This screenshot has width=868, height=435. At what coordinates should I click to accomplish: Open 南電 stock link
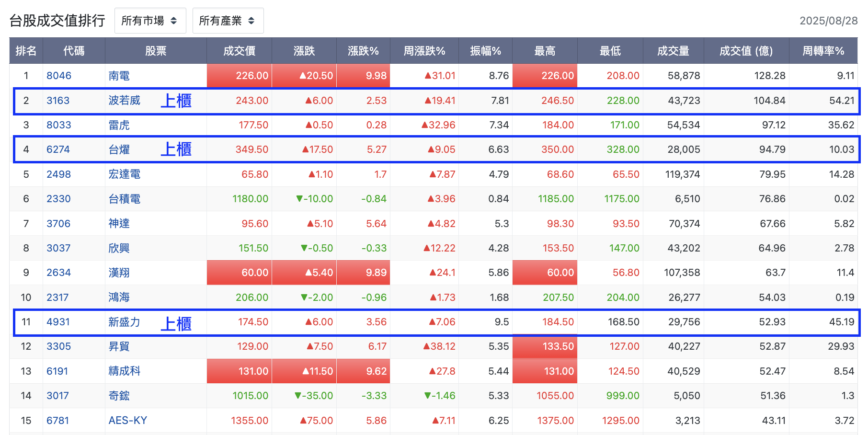[119, 76]
